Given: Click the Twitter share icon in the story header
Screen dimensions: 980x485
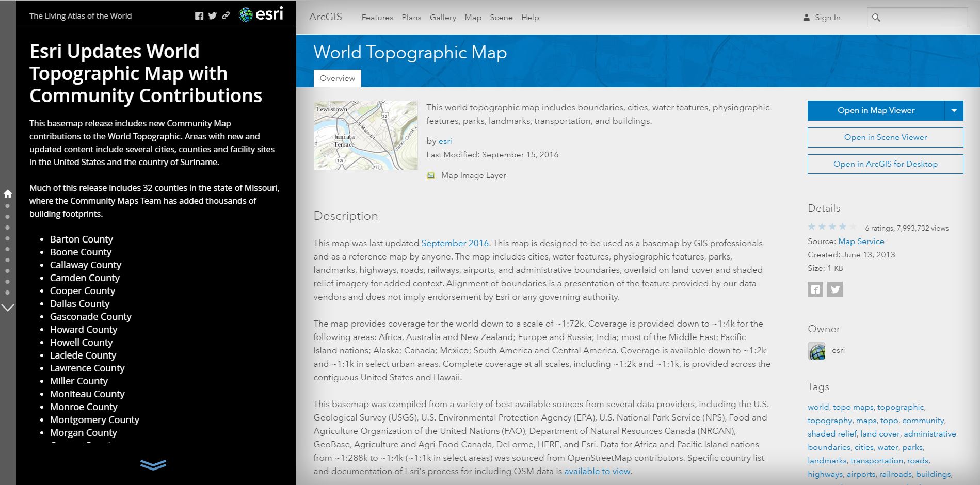Looking at the screenshot, I should tap(213, 16).
